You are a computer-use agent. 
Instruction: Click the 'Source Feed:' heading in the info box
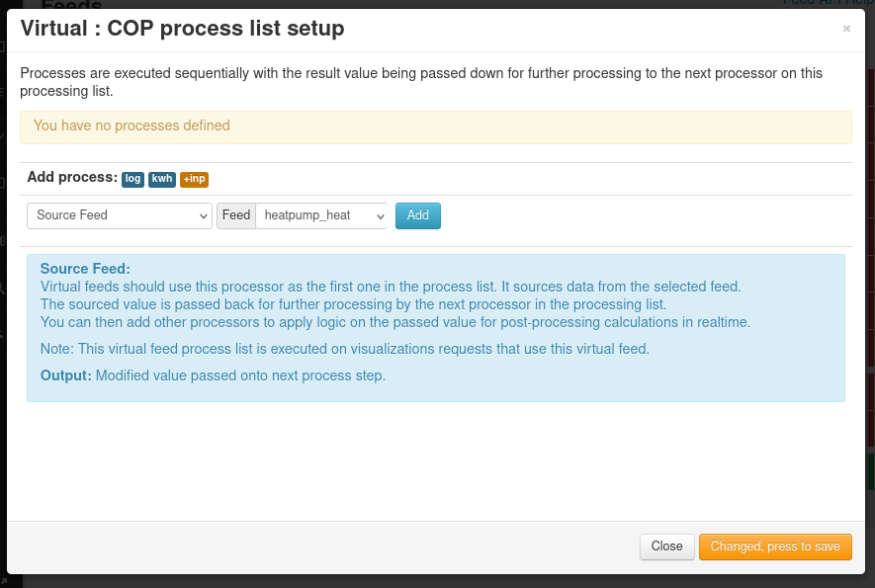click(x=85, y=269)
